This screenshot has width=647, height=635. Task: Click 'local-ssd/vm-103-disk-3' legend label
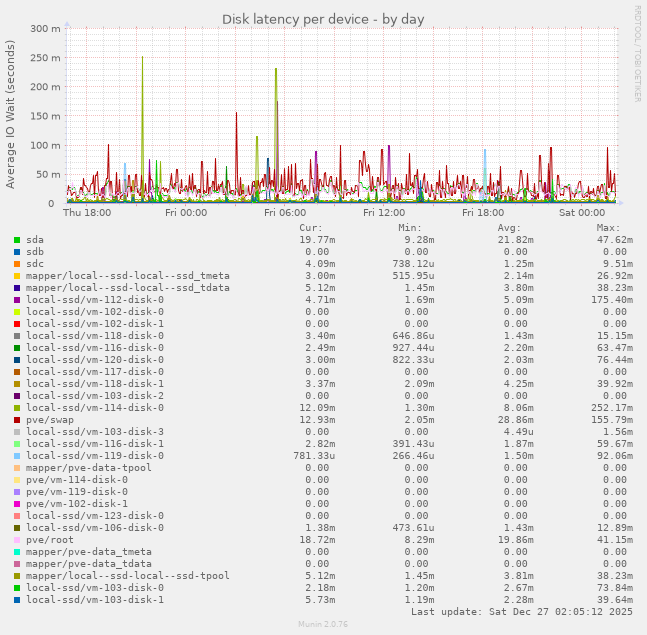tap(95, 432)
